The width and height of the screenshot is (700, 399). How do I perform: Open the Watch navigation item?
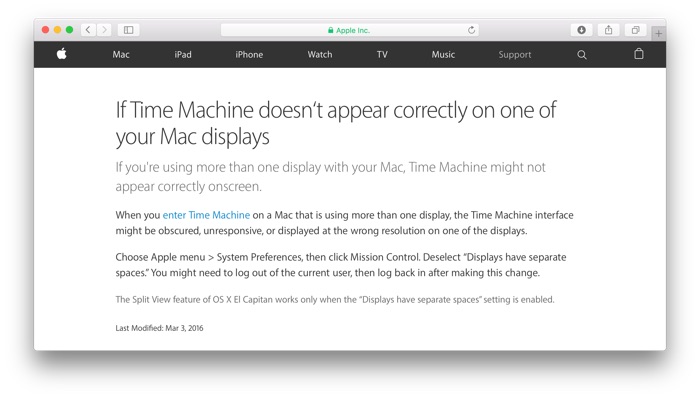(320, 54)
